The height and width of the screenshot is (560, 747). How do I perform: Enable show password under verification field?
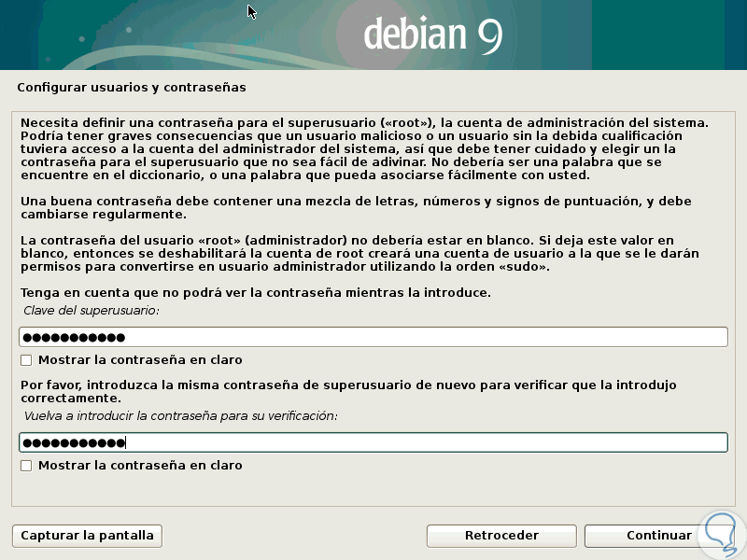(26, 466)
